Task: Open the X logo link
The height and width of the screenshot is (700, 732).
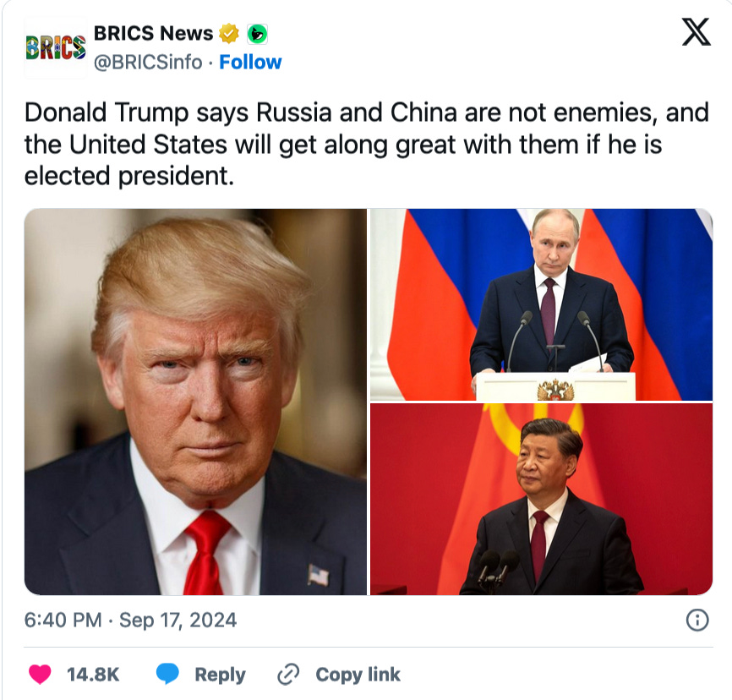Action: [696, 32]
